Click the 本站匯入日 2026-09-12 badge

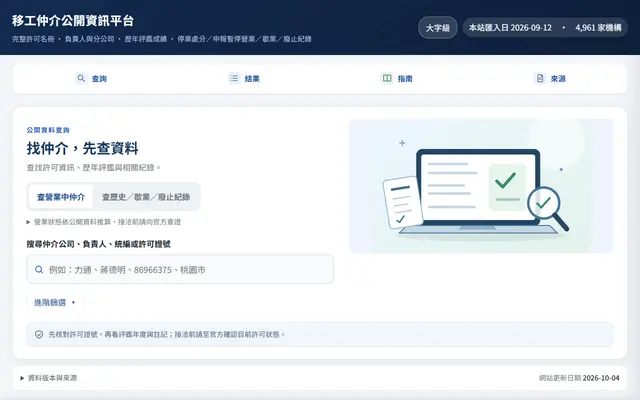545,28
